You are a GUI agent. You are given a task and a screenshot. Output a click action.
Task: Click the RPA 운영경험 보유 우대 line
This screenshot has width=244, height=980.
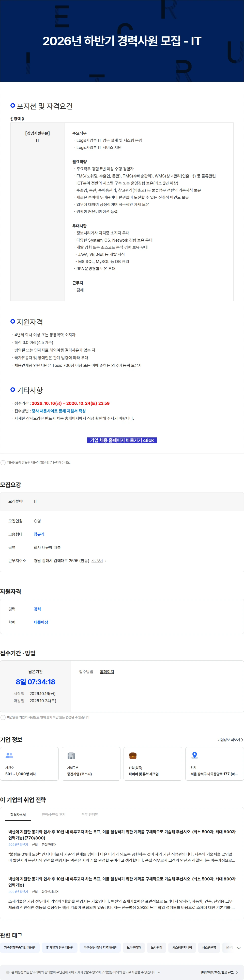[x=95, y=269]
